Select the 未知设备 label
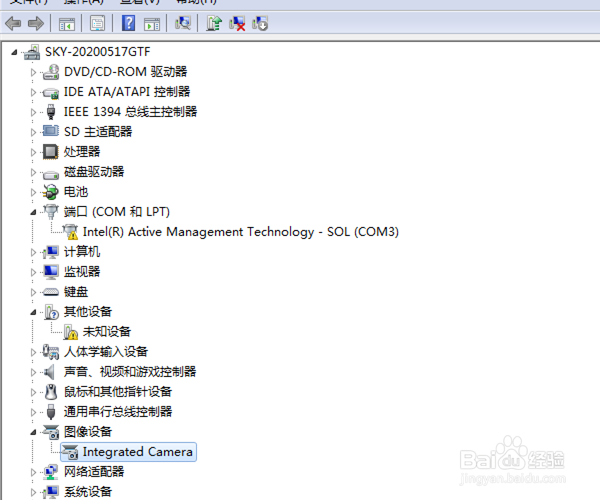Viewport: 600px width, 500px height. tap(107, 332)
